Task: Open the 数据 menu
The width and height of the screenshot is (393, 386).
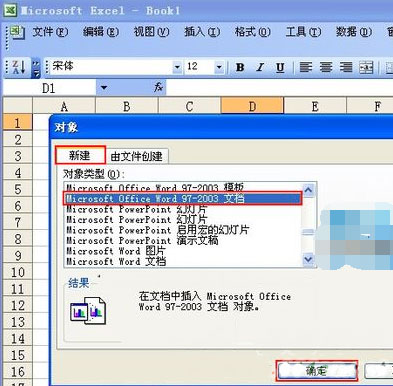Action: (x=353, y=32)
